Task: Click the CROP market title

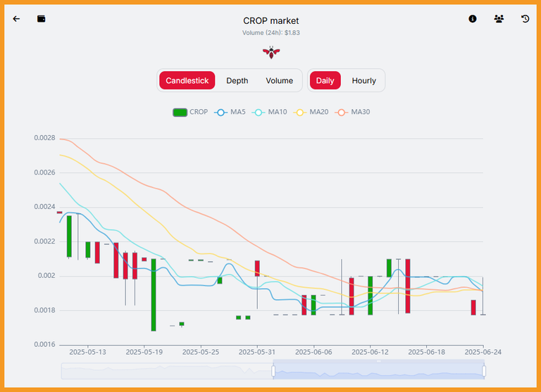Action: click(270, 20)
